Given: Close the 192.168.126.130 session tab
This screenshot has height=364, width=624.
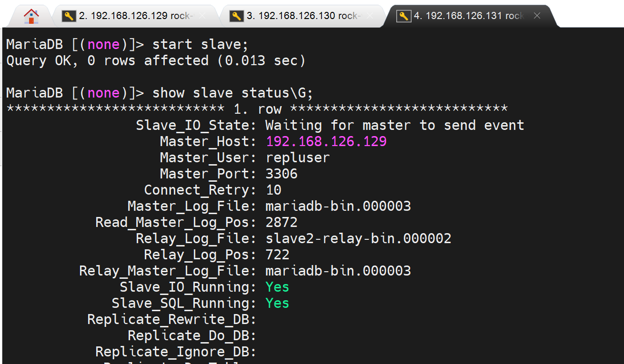Looking at the screenshot, I should 370,16.
